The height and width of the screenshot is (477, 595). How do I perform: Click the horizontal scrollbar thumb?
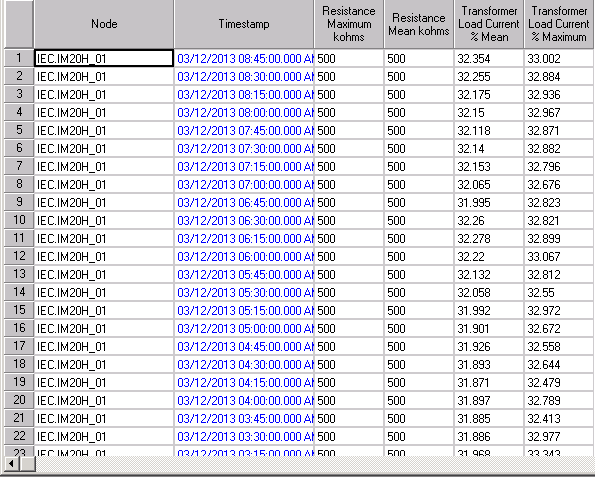(27, 463)
